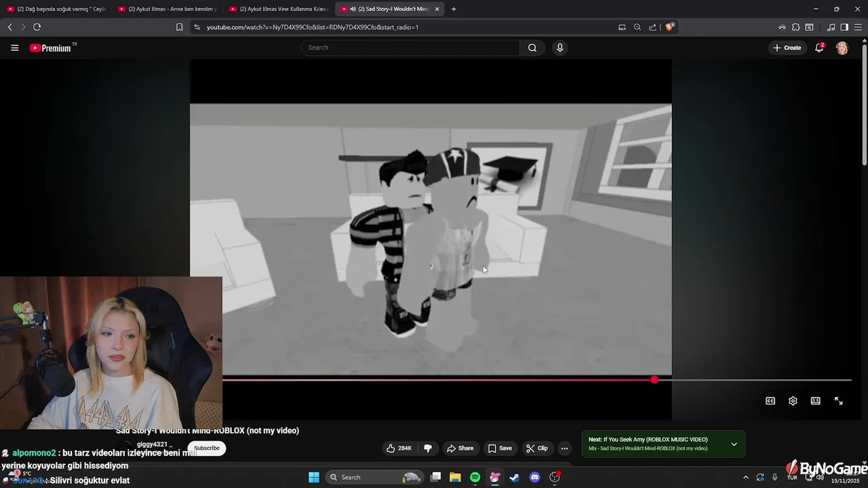Save the video to a playlist
This screenshot has height=488, width=868.
point(500,448)
